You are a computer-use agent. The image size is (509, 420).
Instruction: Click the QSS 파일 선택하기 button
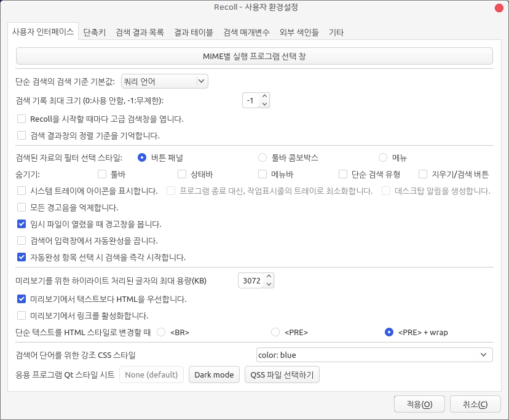point(282,374)
